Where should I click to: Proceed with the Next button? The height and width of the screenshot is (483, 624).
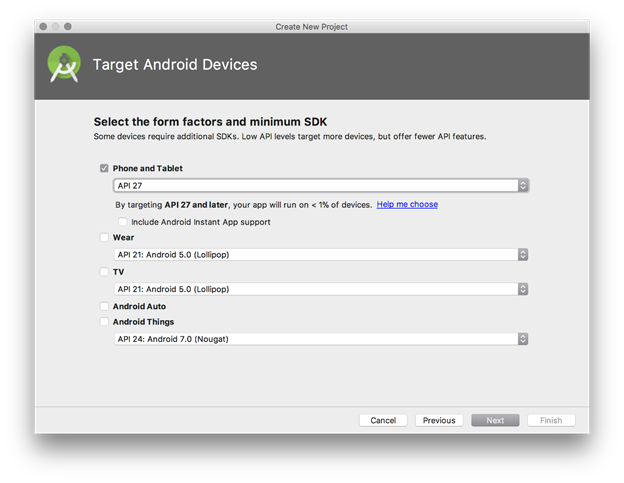(x=495, y=420)
